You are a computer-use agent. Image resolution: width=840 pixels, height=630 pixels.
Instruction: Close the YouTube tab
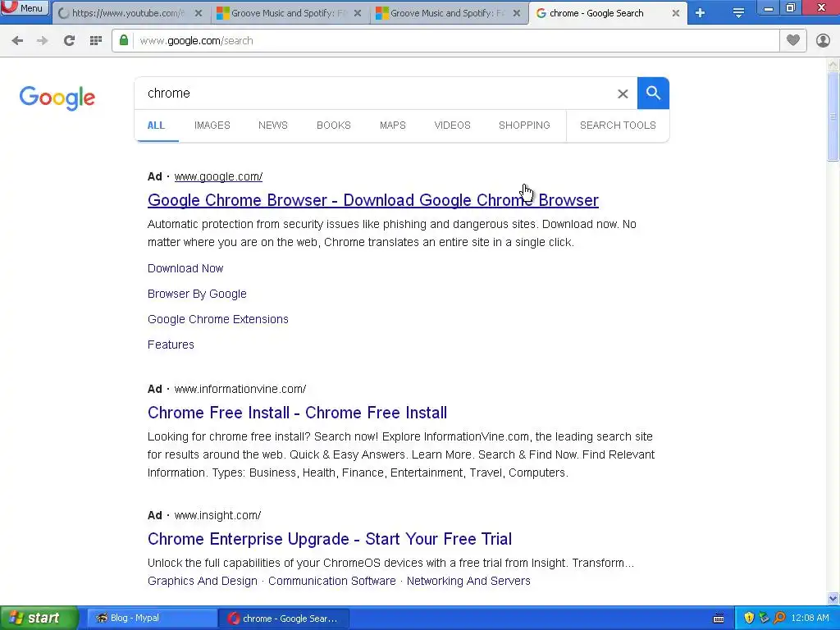(199, 13)
